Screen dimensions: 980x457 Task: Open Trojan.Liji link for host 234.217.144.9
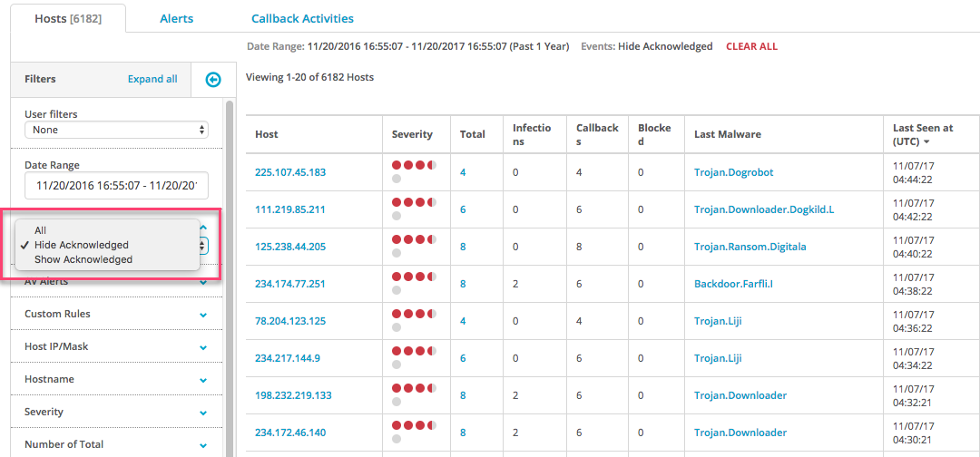[718, 358]
